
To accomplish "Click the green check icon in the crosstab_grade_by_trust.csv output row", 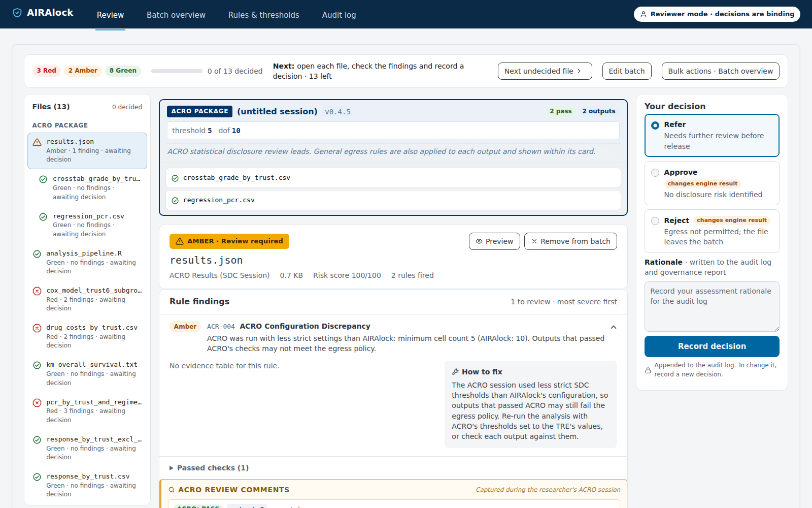I will (x=175, y=178).
